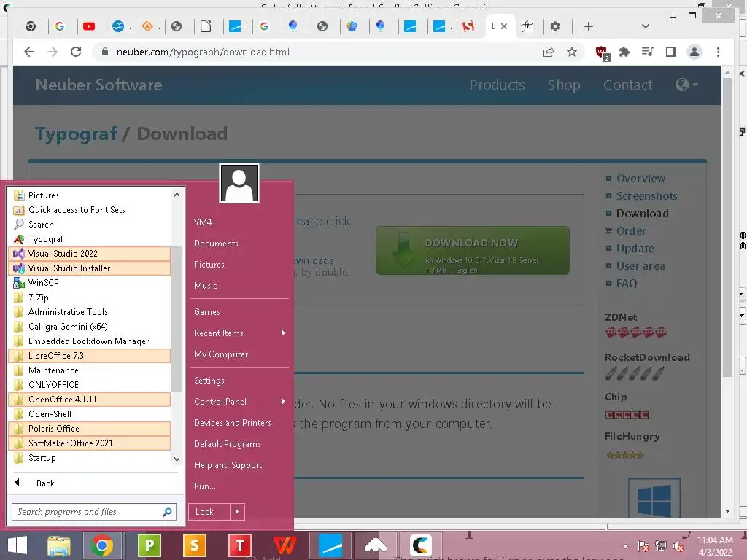Expand the OpenOffice 4.1.11 folder
Viewport: 747px width, 560px height.
point(90,400)
